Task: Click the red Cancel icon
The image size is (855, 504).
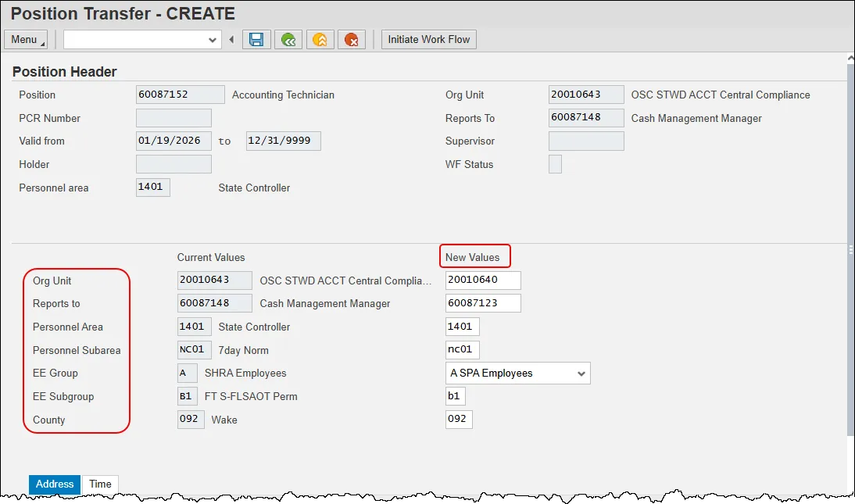Action: click(352, 40)
